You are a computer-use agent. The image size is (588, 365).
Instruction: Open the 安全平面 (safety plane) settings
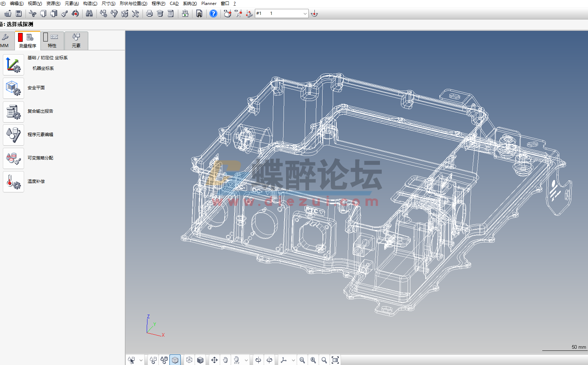click(13, 88)
